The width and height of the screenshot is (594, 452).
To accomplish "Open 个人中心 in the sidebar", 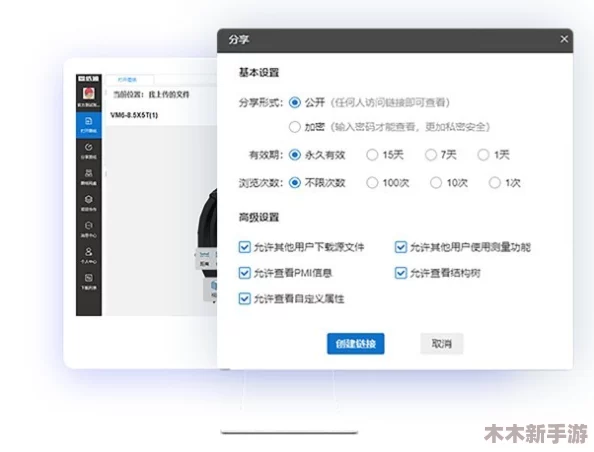I will click(89, 255).
